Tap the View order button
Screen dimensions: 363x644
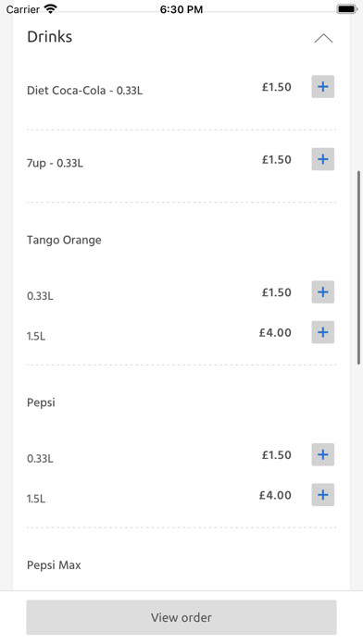pos(181,617)
